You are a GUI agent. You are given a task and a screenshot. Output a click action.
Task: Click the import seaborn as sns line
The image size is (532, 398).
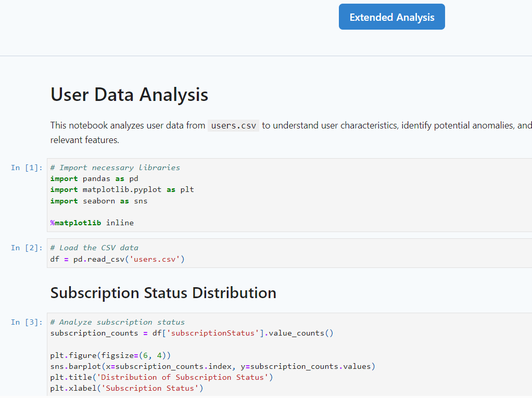click(x=99, y=201)
